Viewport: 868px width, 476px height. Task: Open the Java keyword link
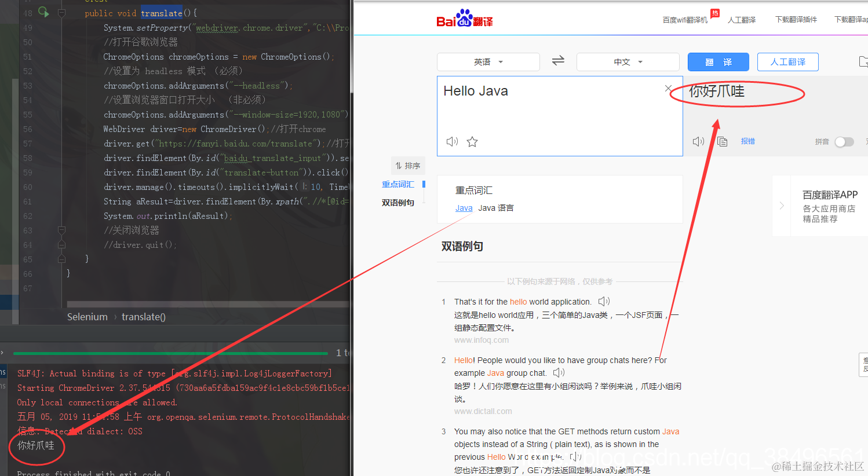coord(464,208)
